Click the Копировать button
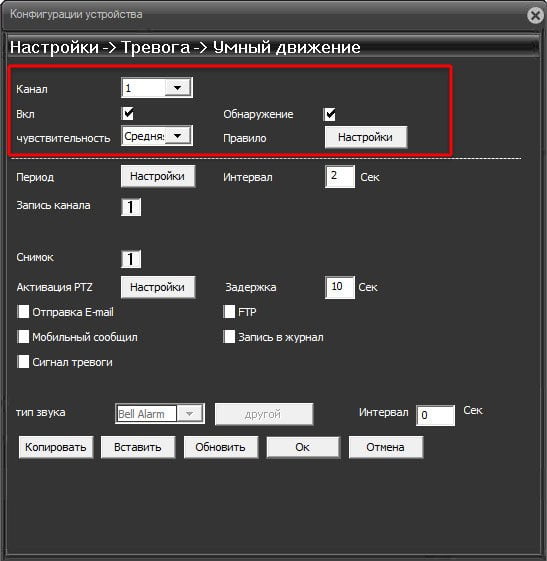 click(56, 447)
